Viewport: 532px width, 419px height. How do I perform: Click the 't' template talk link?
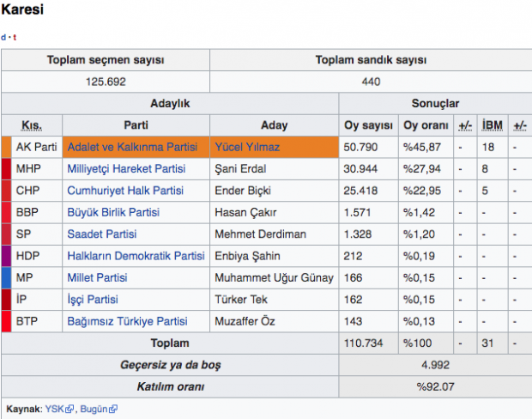coord(15,37)
